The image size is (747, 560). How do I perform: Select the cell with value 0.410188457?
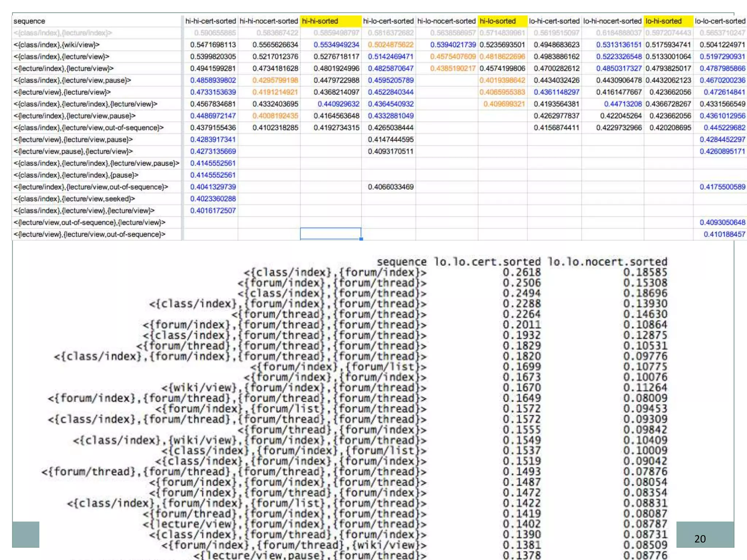point(724,234)
